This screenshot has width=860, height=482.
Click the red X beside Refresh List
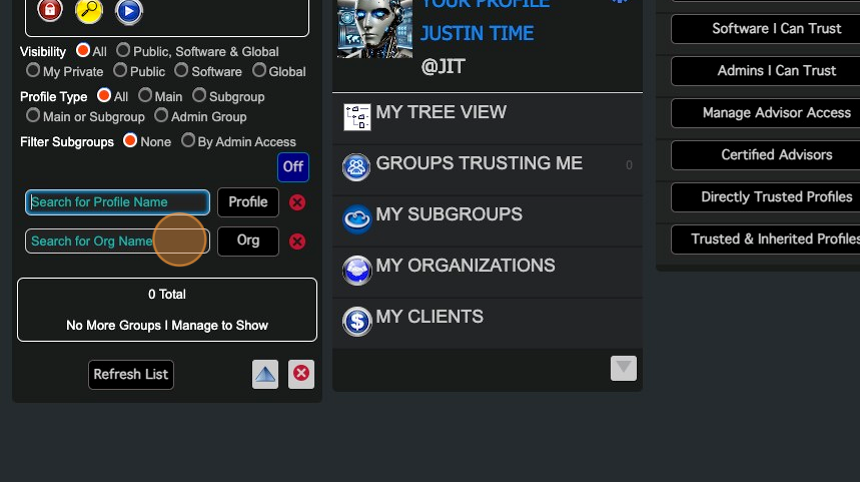(x=301, y=374)
